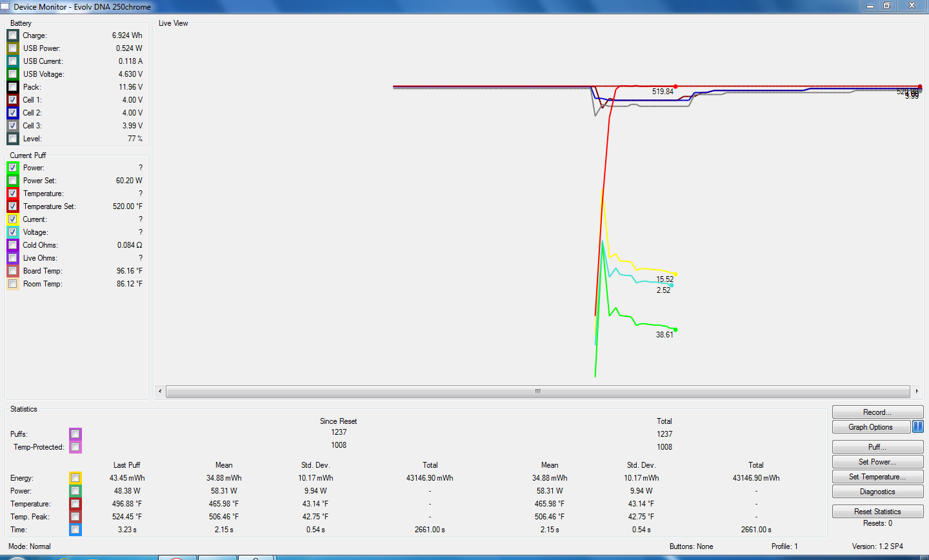929x560 pixels.
Task: Open the Record... dialog
Action: tap(877, 412)
